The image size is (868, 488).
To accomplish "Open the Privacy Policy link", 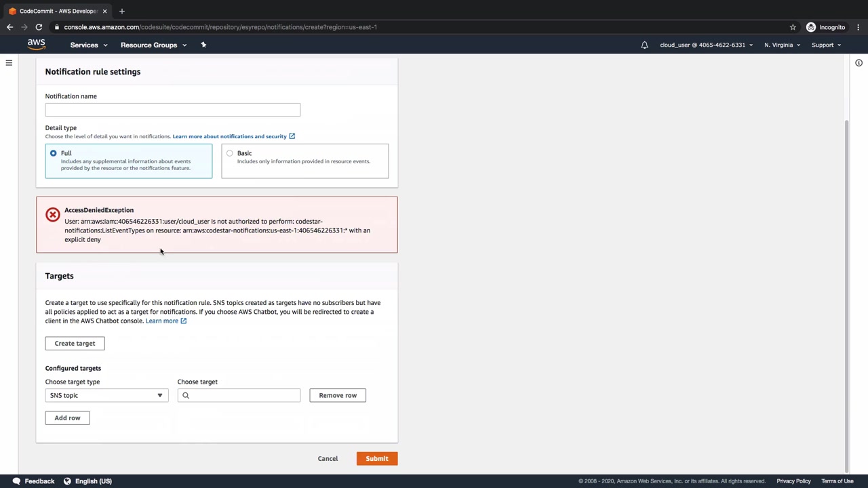I will pos(793,481).
